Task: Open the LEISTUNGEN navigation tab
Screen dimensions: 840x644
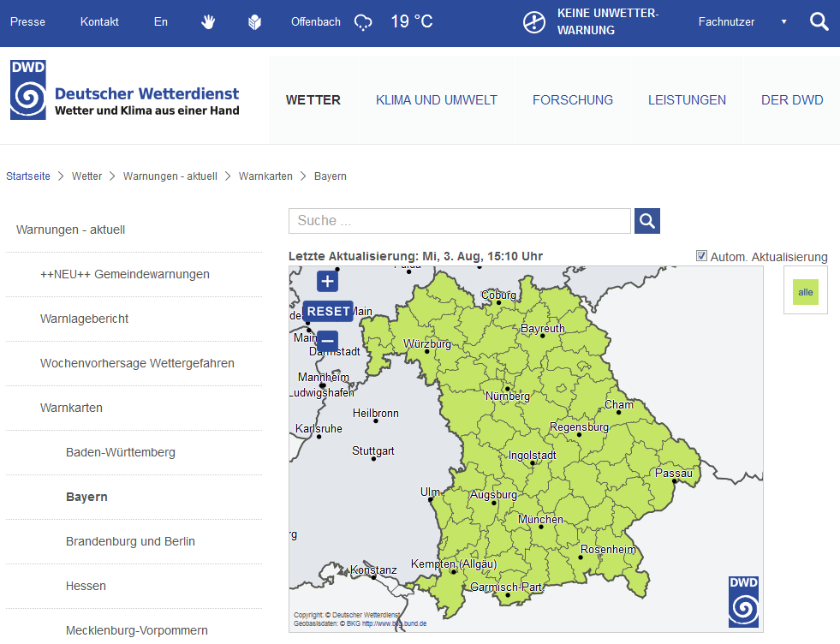Action: pyautogui.click(x=687, y=100)
